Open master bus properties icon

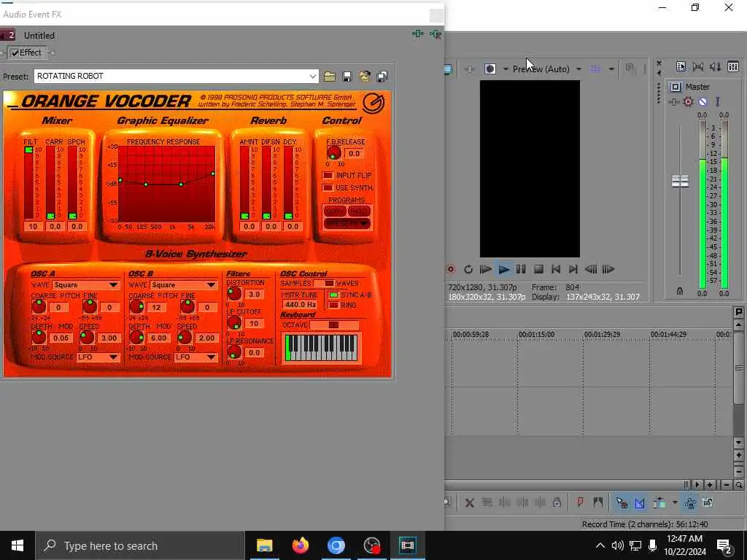click(681, 66)
